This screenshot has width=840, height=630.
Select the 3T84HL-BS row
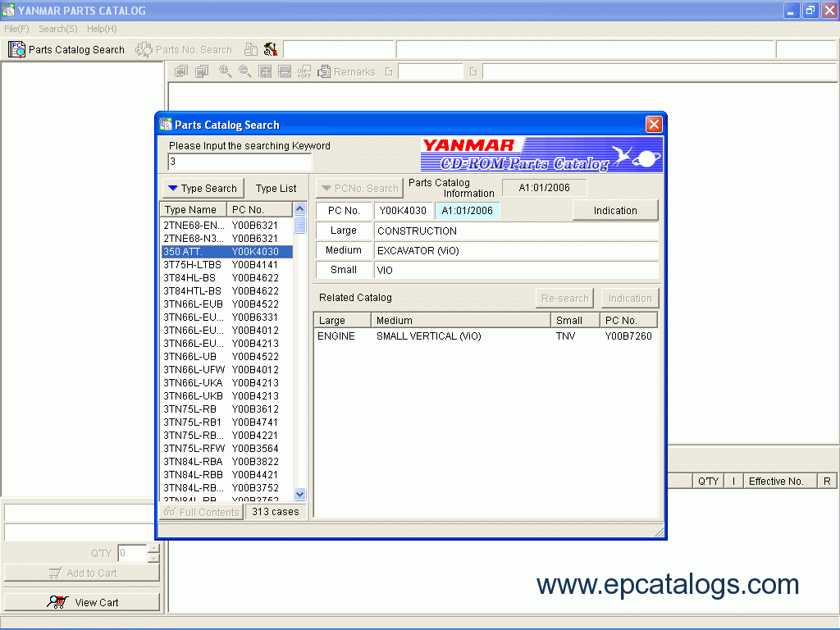227,278
